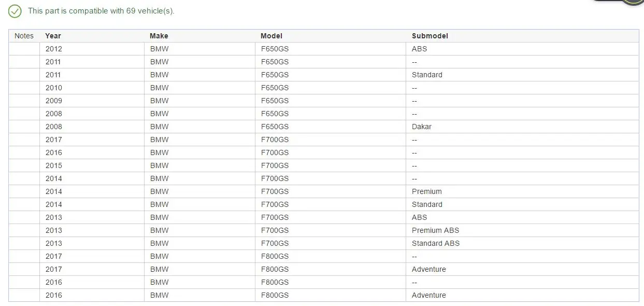644x306 pixels.
Task: Click the 2014 F700GS Standard submodel cell
Action: pos(427,204)
